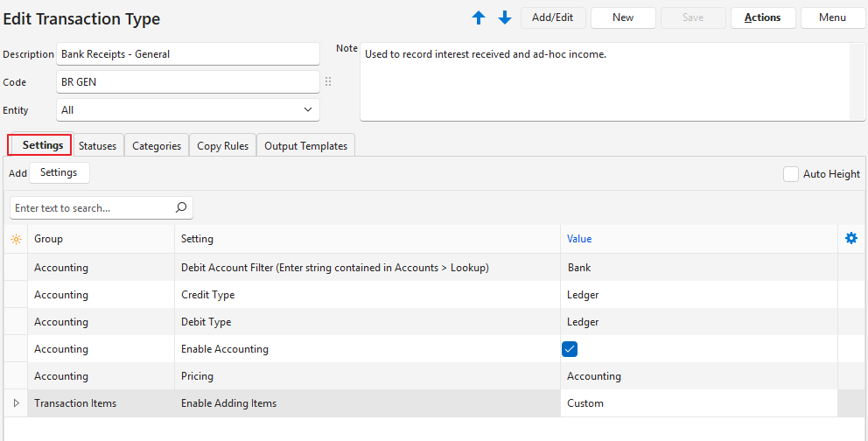Click the blue down arrow icon
The height and width of the screenshot is (441, 868).
point(505,17)
